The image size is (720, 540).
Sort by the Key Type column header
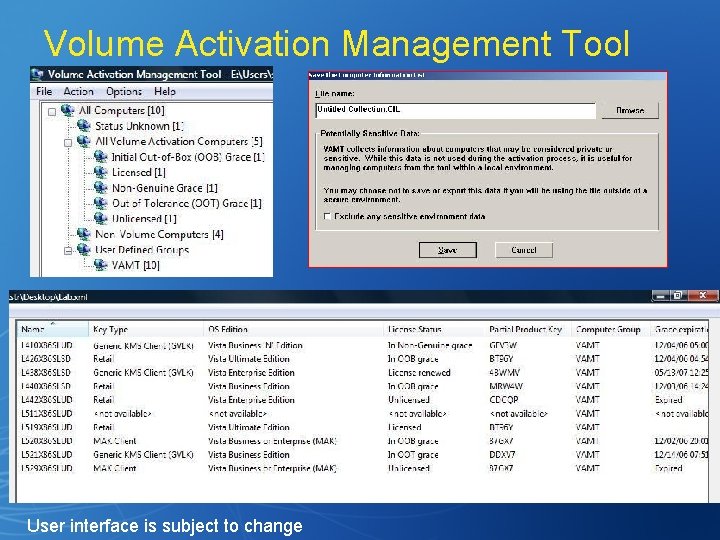[x=146, y=329]
